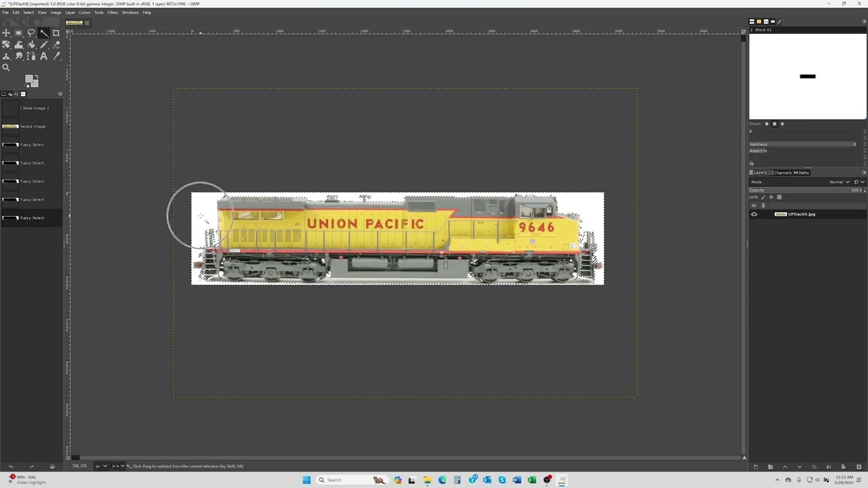868x488 pixels.
Task: Open the Tool Options tab icon
Action: pyautogui.click(x=3, y=94)
